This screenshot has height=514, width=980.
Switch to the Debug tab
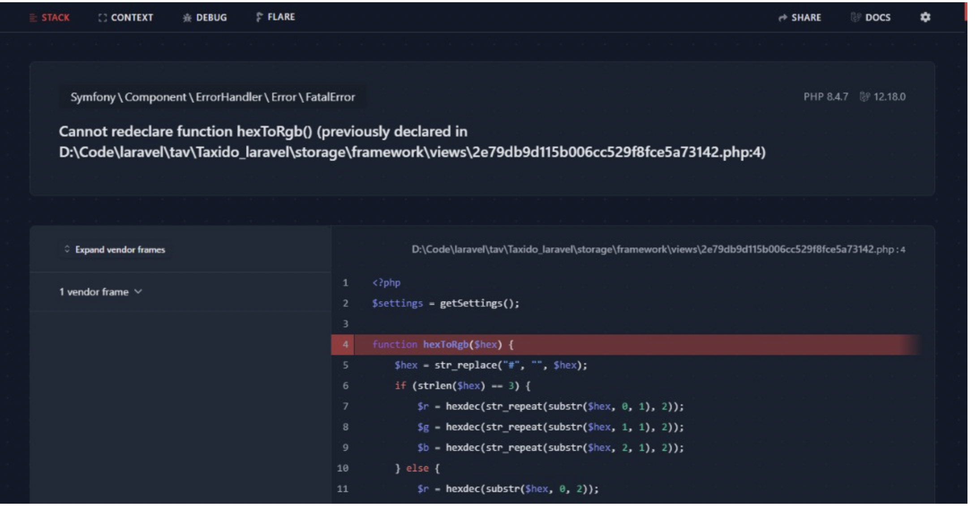tap(205, 17)
